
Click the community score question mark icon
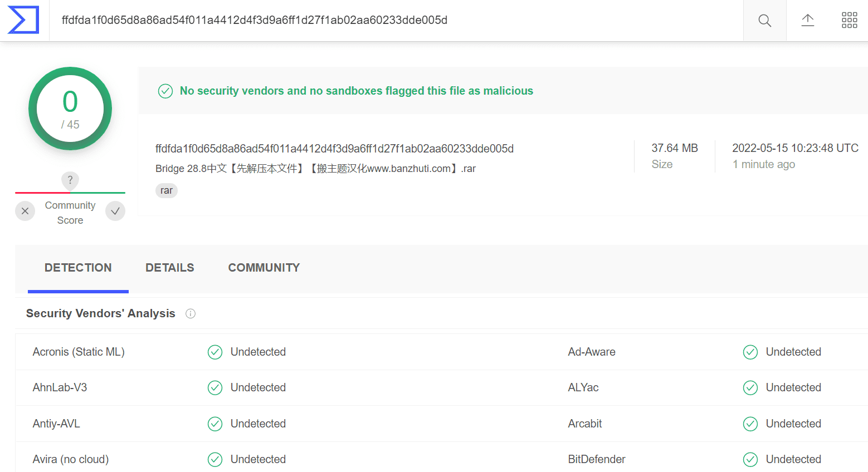click(x=70, y=180)
